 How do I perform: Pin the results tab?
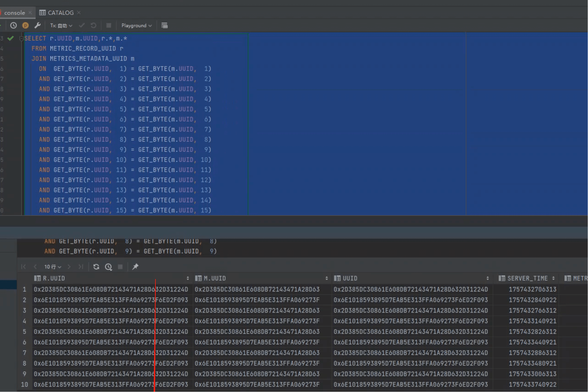135,267
